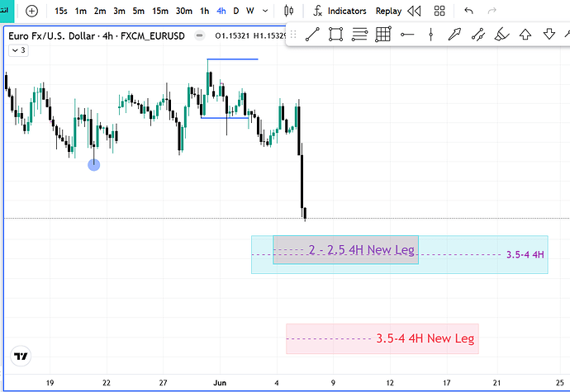Switch to the 1m timeframe
The image size is (570, 392).
[80, 12]
